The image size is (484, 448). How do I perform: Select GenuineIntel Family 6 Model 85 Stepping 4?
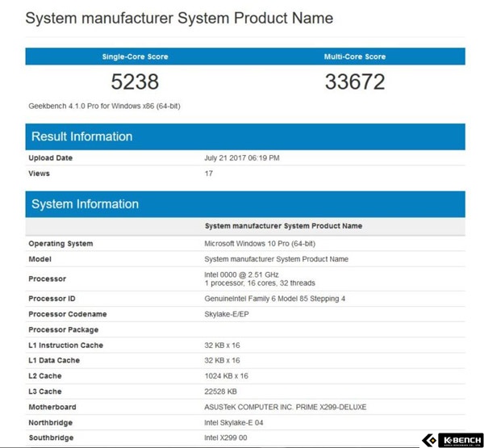click(275, 299)
